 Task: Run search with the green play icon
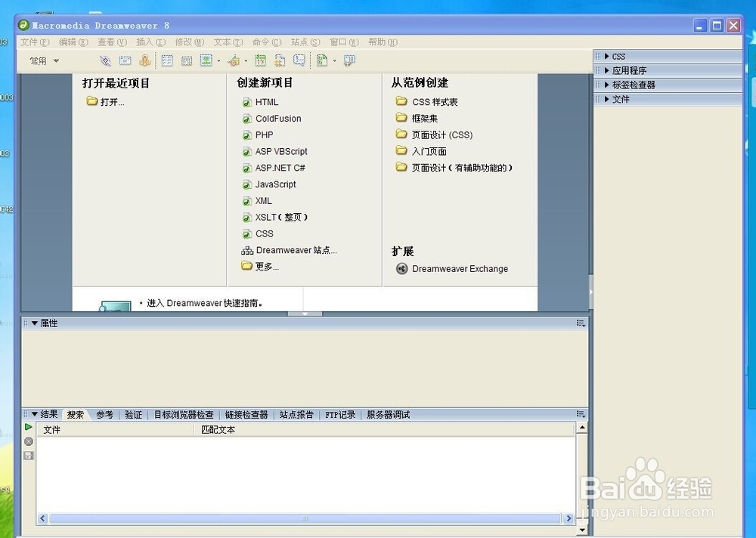29,427
